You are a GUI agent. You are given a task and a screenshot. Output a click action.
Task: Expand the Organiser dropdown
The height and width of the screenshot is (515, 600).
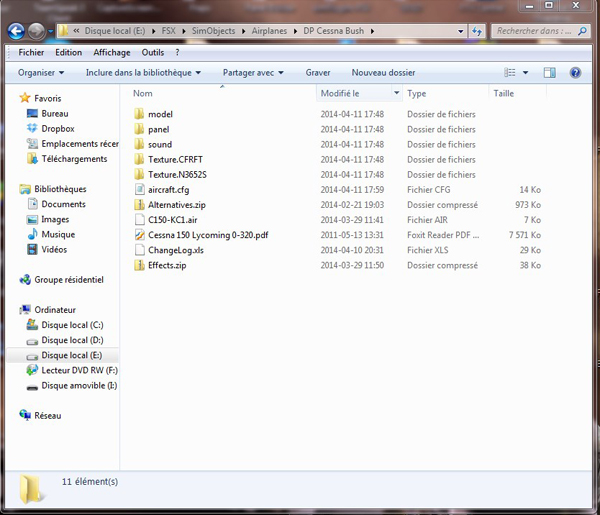tap(41, 73)
